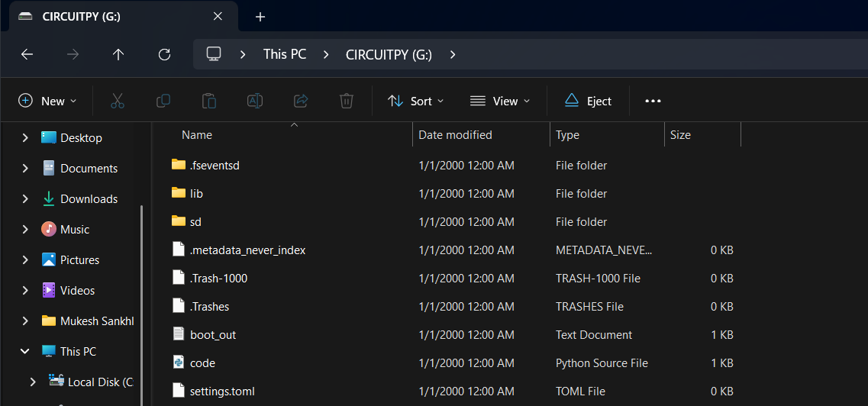Select the .metadata_never_index file name
This screenshot has width=868, height=406.
pos(247,250)
